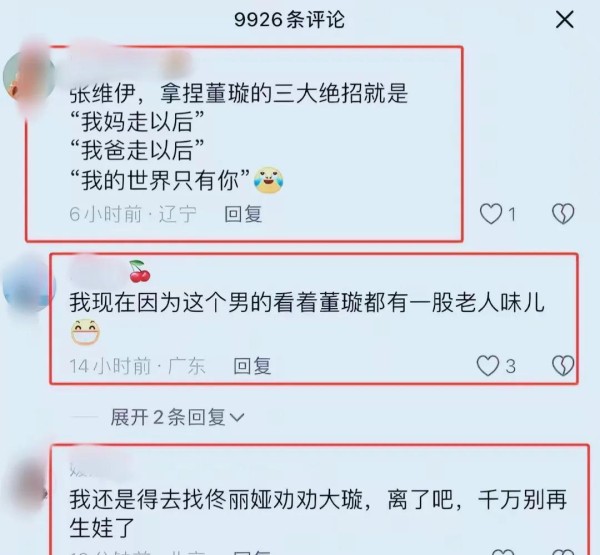
Task: Tap the crying-laughing emoji in first comment
Action: coord(269,180)
